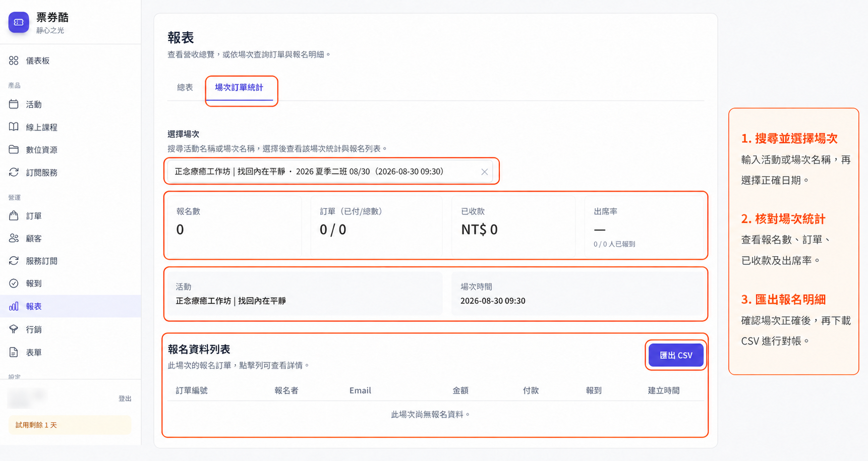Click the 匯出 CSV button
868x461 pixels.
click(676, 355)
